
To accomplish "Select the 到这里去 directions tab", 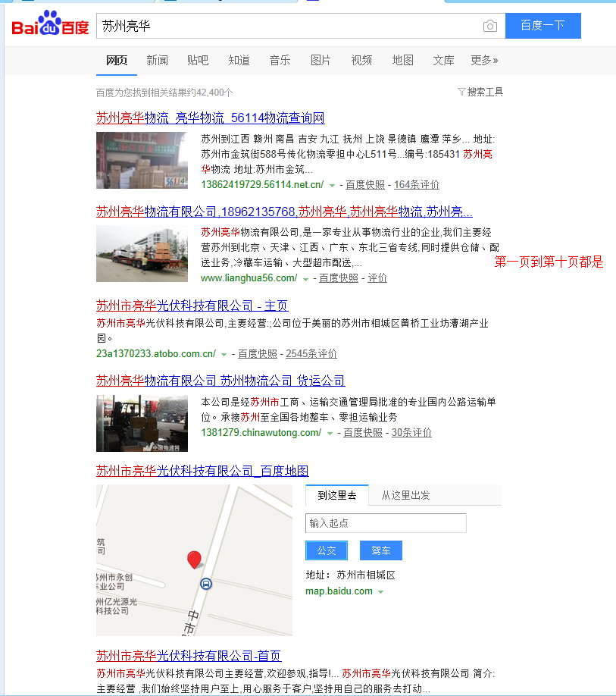I will click(337, 495).
